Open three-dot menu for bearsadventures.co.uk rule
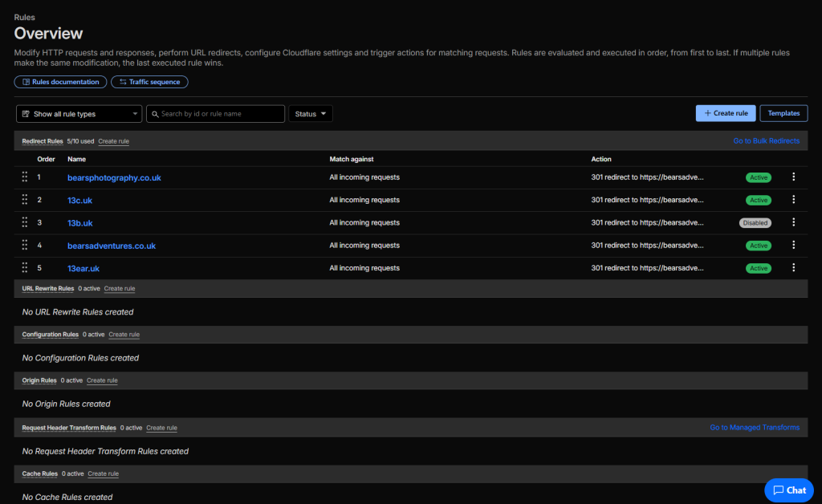822x504 pixels. pyautogui.click(x=793, y=246)
